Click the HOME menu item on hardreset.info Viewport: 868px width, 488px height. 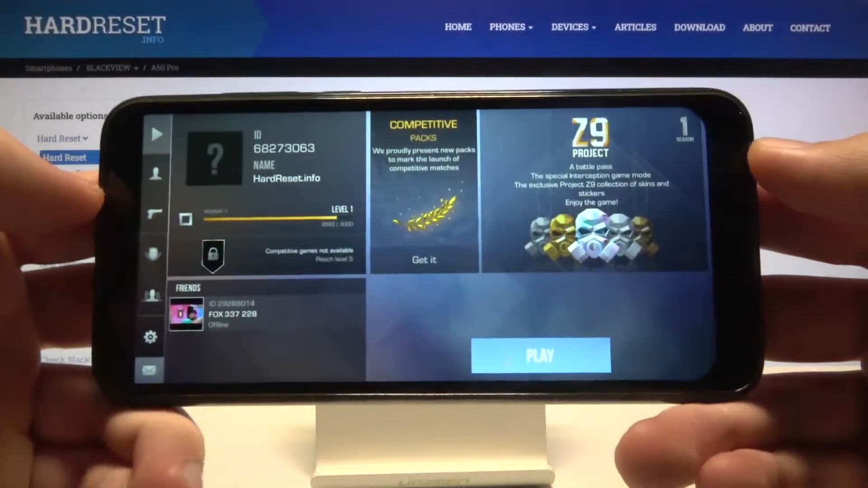click(x=458, y=28)
